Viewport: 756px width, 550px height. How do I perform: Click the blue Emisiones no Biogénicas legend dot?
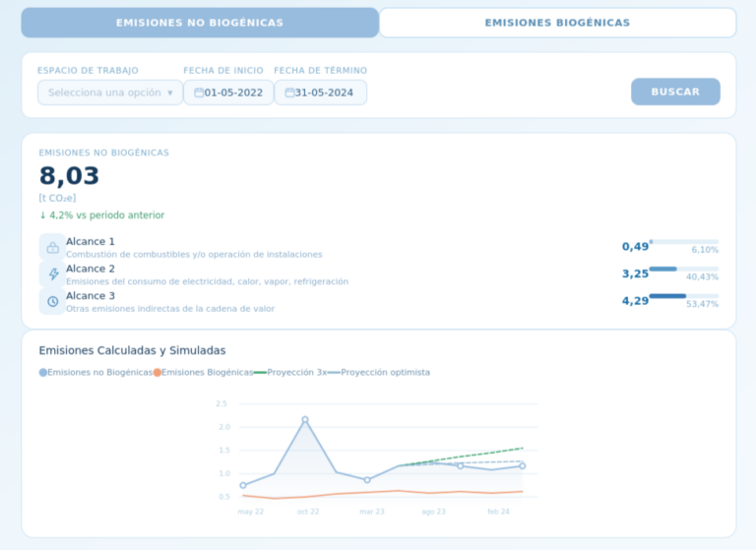(x=43, y=373)
